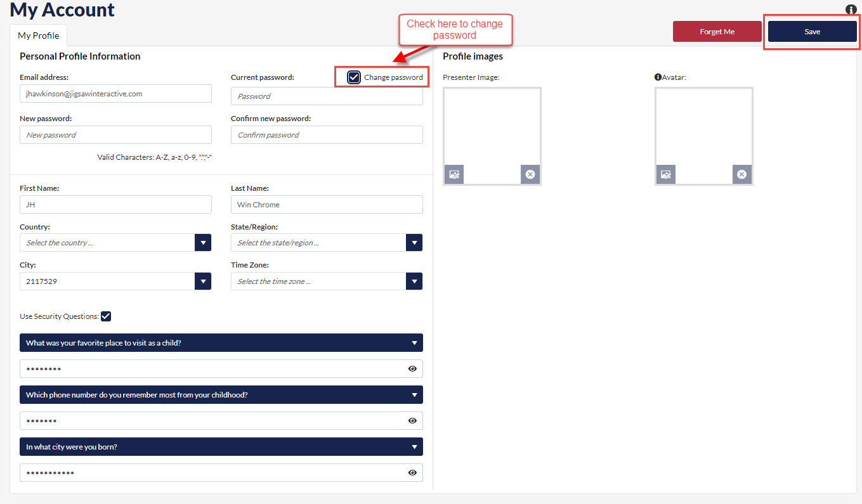Reveal the childhood phone number answer

pos(412,420)
